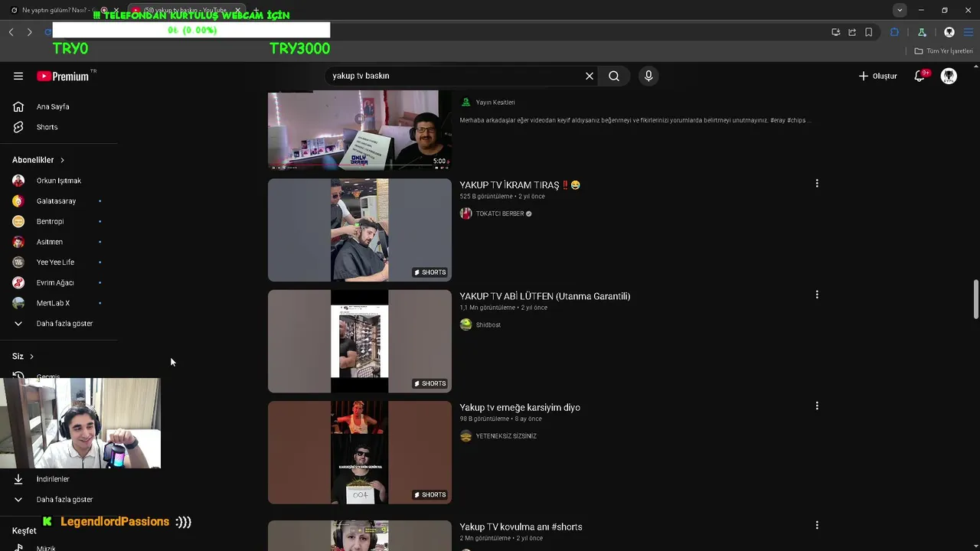Viewport: 980px width, 551px height.
Task: Open the browser menu icon
Action: coord(969,32)
